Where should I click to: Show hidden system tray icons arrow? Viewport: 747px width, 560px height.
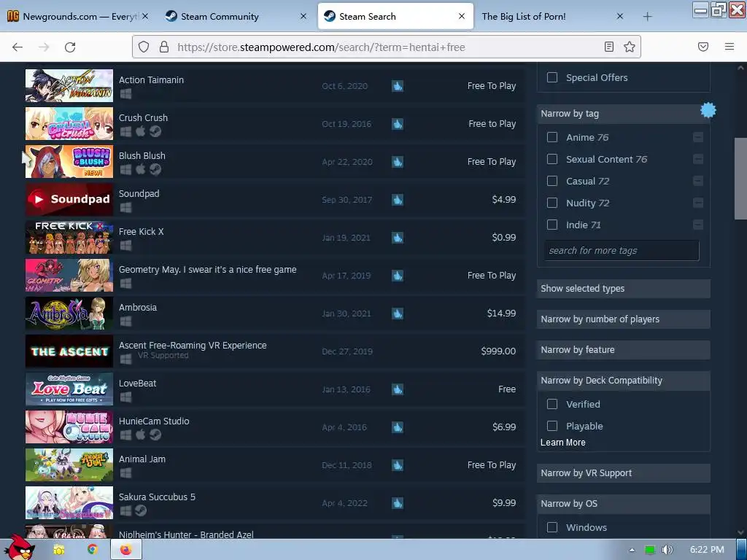pos(632,550)
